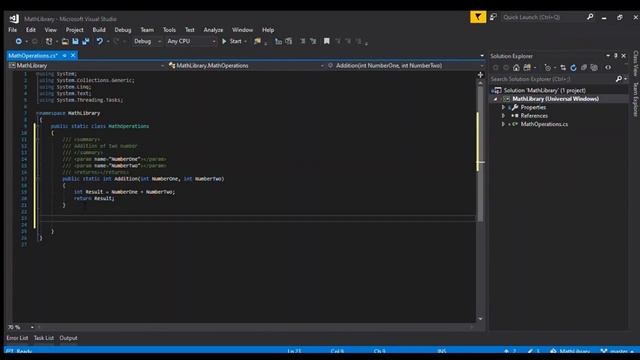Click the yellow notifications filter flag icon
This screenshot has width=640, height=360.
coord(478,17)
